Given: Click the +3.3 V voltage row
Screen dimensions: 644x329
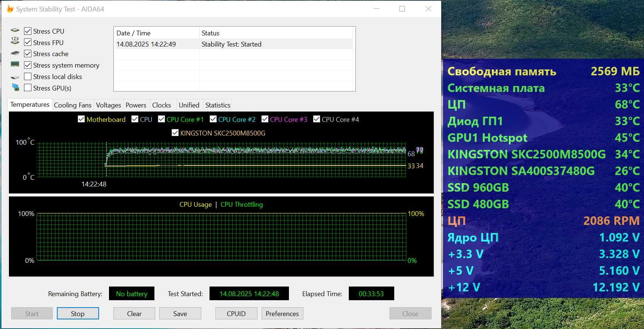Looking at the screenshot, I should 543,254.
